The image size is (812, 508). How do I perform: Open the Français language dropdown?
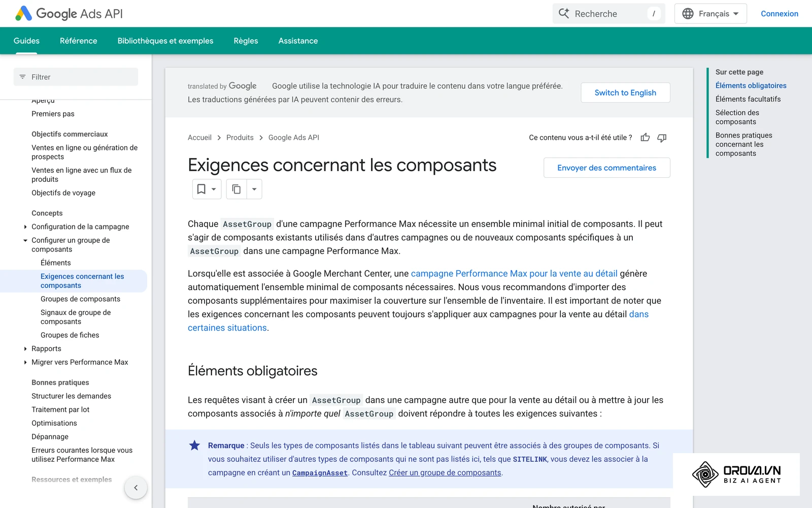tap(710, 14)
